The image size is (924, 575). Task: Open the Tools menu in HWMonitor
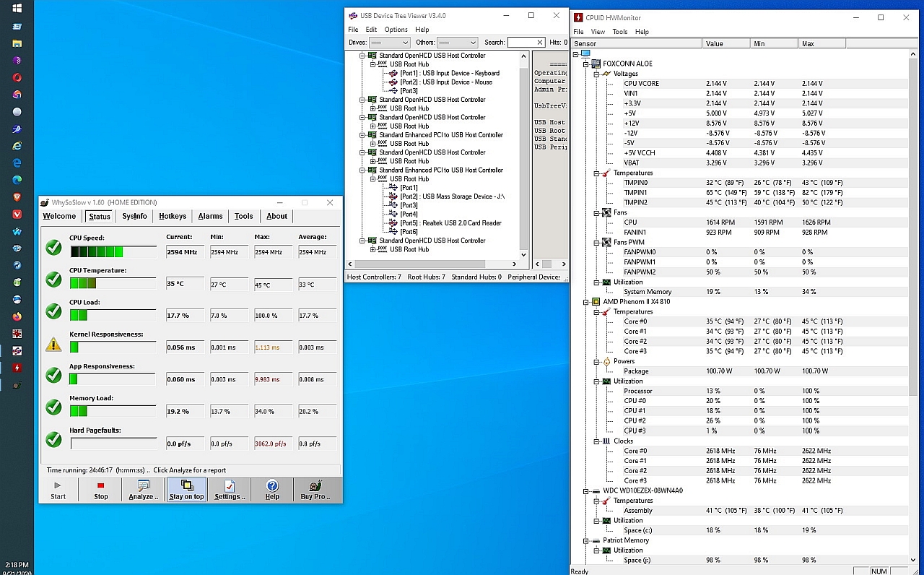pos(620,32)
